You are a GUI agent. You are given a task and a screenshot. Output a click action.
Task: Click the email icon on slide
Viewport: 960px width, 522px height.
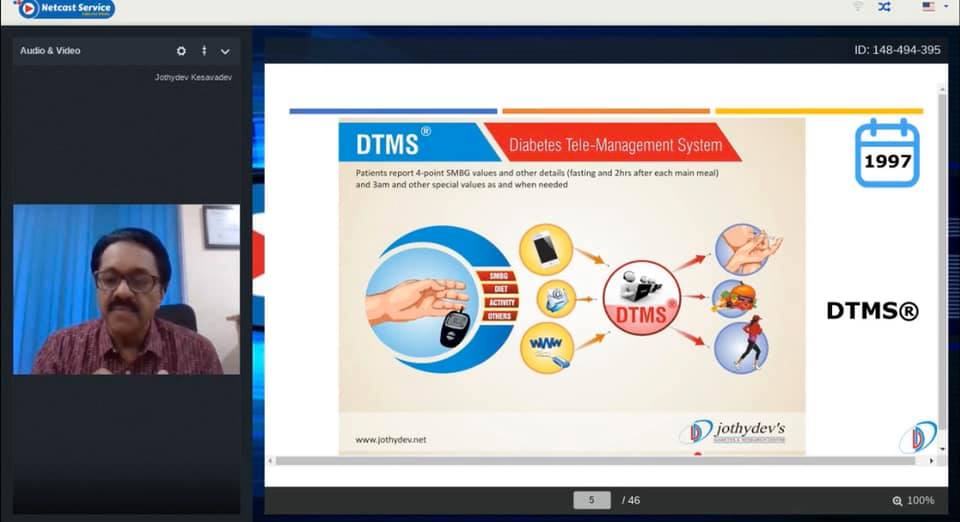pyautogui.click(x=556, y=299)
